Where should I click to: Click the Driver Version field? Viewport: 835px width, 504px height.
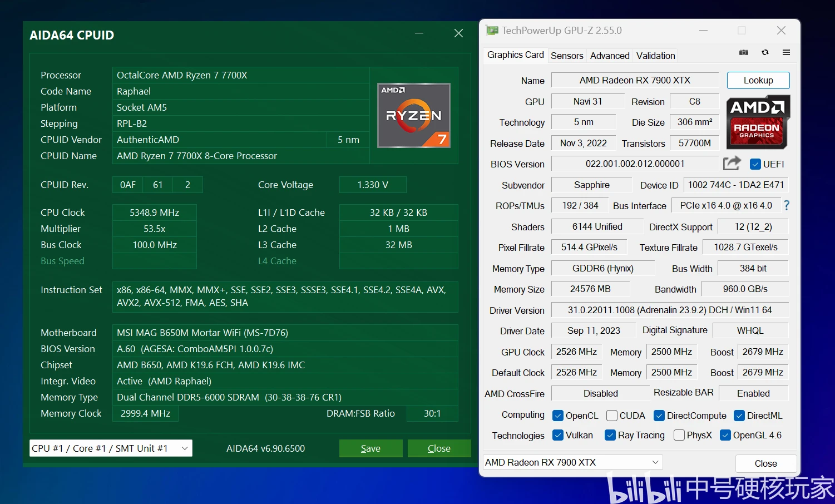(x=670, y=310)
